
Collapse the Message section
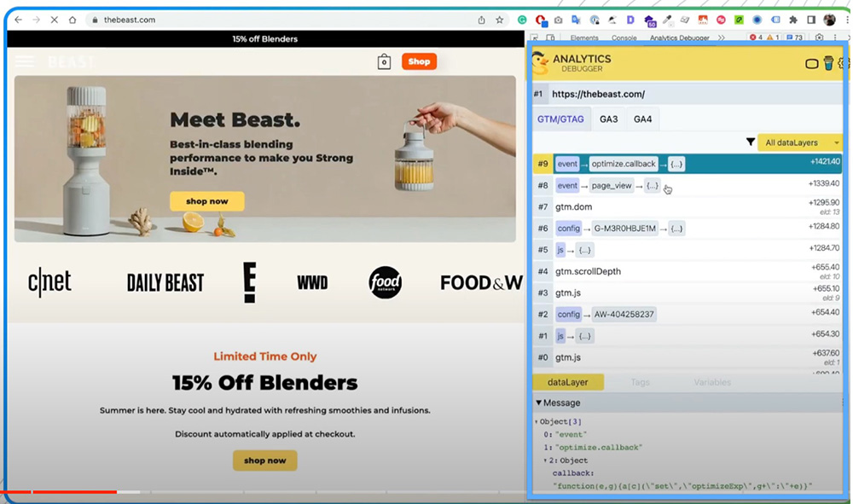(538, 403)
